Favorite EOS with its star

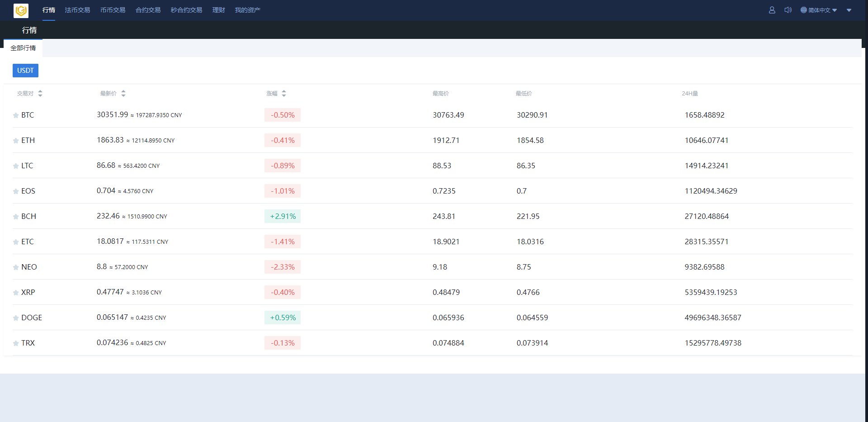pos(16,191)
